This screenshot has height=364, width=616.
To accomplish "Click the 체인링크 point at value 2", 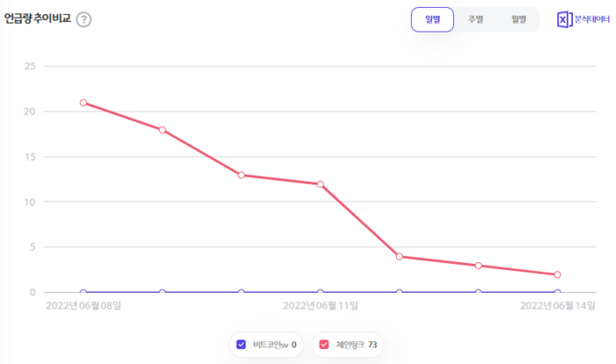I will pos(557,274).
